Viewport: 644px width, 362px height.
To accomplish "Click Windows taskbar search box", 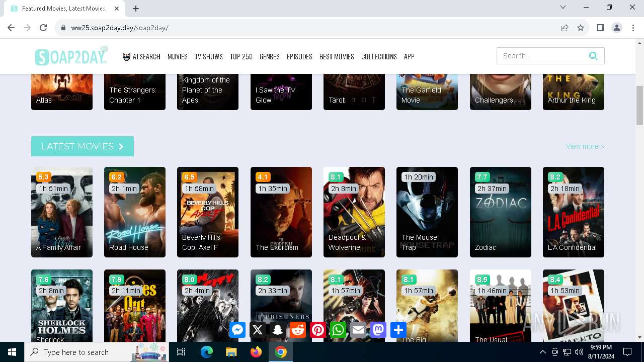I will pos(97,352).
